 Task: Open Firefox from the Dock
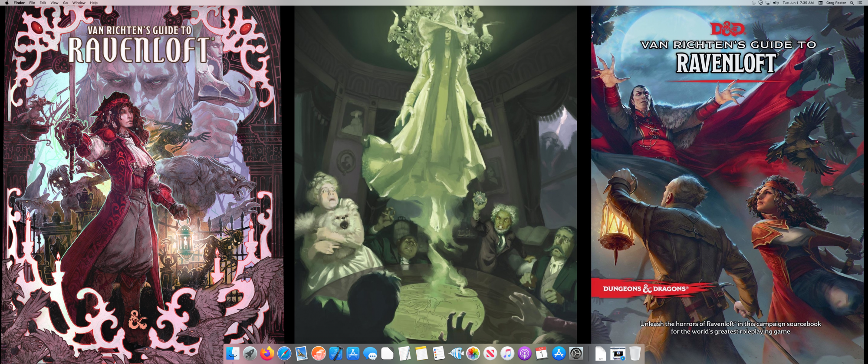[x=267, y=354]
